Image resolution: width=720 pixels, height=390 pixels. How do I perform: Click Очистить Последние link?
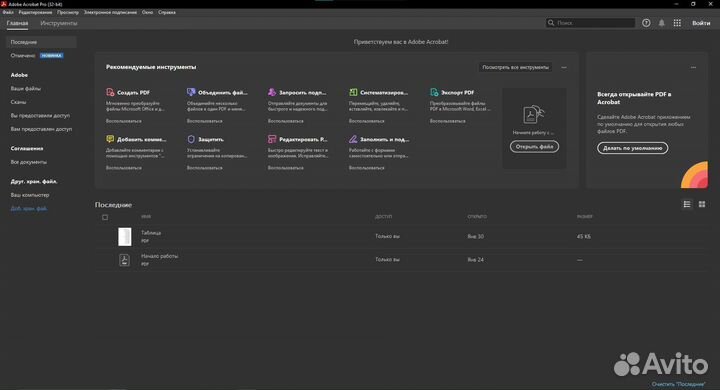pyautogui.click(x=678, y=384)
